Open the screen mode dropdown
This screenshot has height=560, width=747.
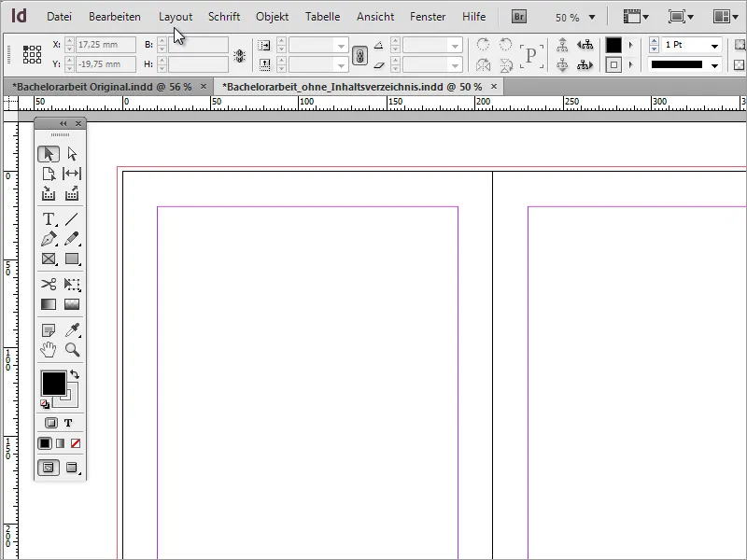coord(681,17)
